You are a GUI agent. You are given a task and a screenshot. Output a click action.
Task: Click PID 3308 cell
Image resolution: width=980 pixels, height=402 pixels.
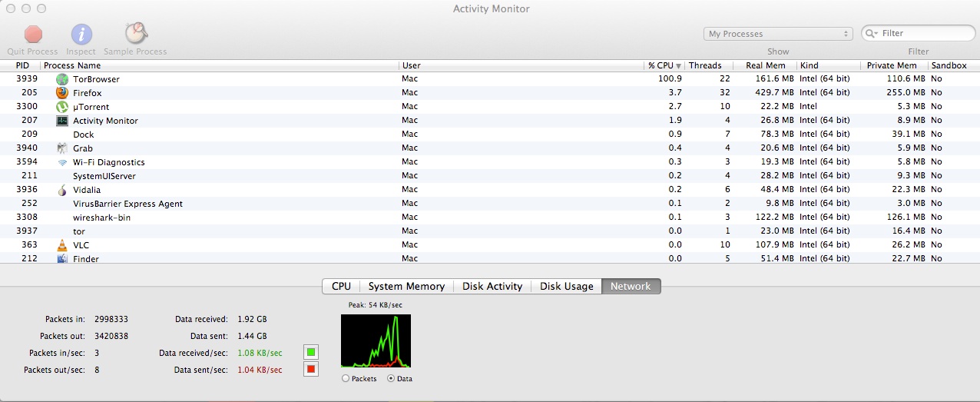point(27,218)
